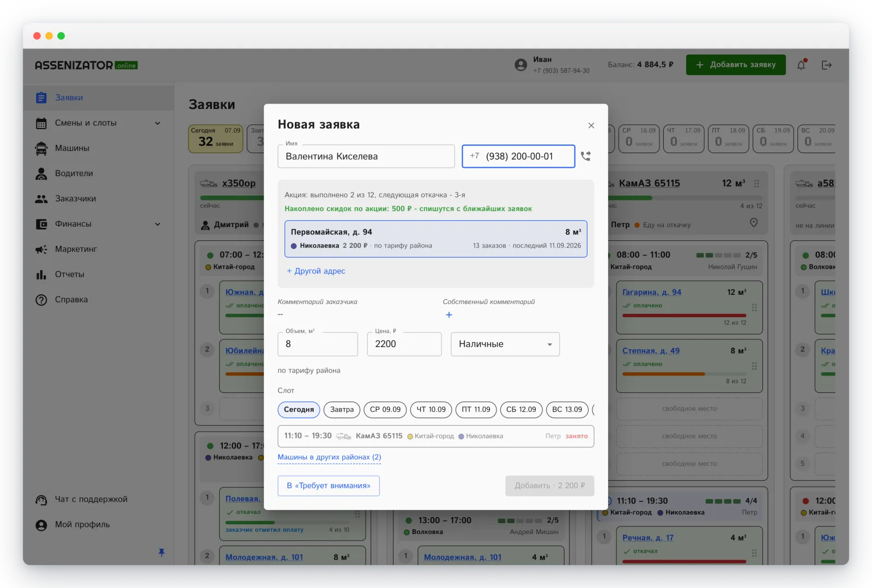Select slot day СР 09.09
This screenshot has height=588, width=872.
385,410
